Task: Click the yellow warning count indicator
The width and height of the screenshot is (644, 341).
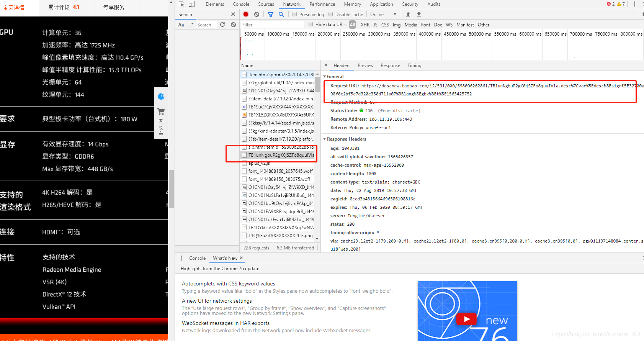Action: click(x=621, y=4)
